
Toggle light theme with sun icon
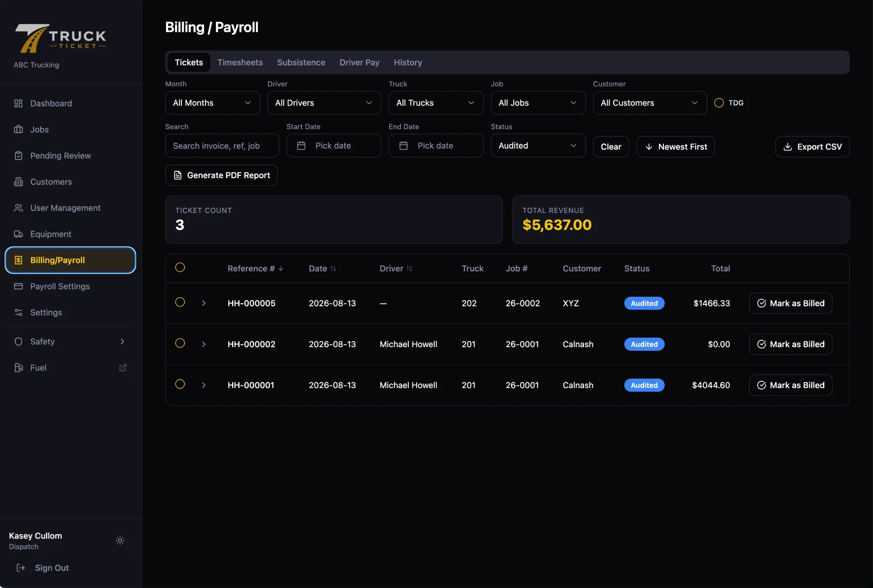(120, 540)
